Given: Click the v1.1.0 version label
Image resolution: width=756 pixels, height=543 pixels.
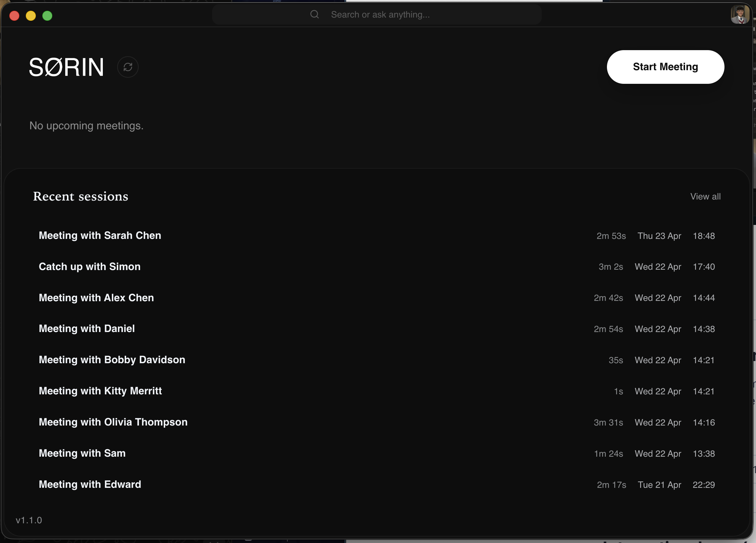Looking at the screenshot, I should coord(29,520).
